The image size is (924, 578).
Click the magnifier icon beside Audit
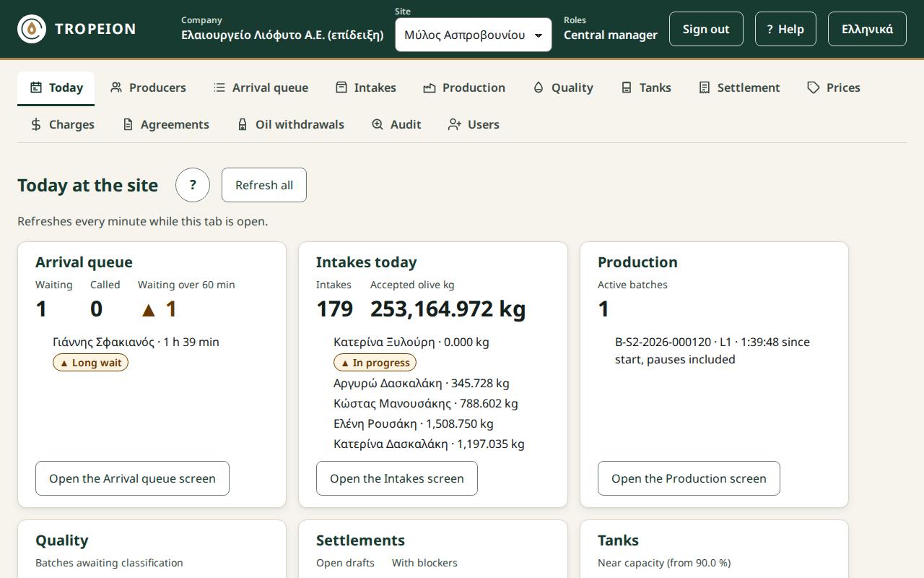pyautogui.click(x=378, y=124)
